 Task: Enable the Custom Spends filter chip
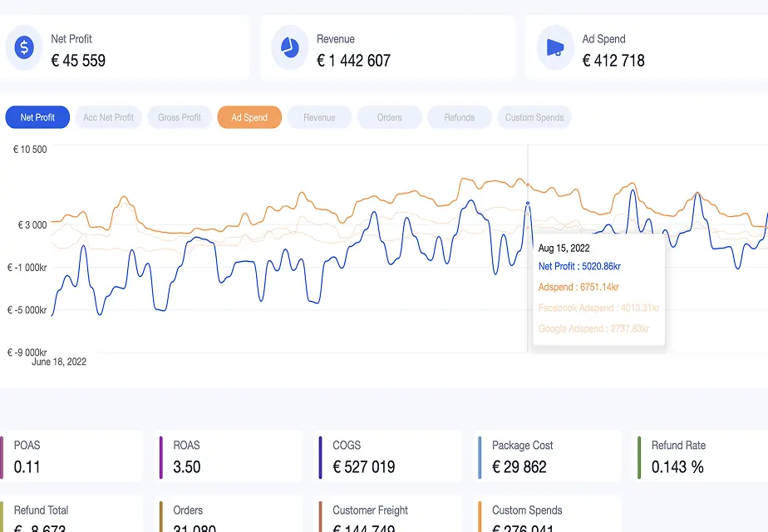coord(534,117)
